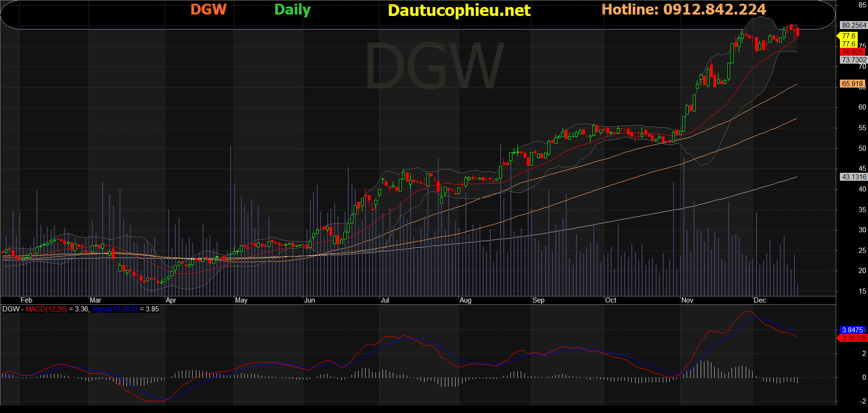Click the 60 price axis label
The height and width of the screenshot is (413, 868).
tap(862, 107)
